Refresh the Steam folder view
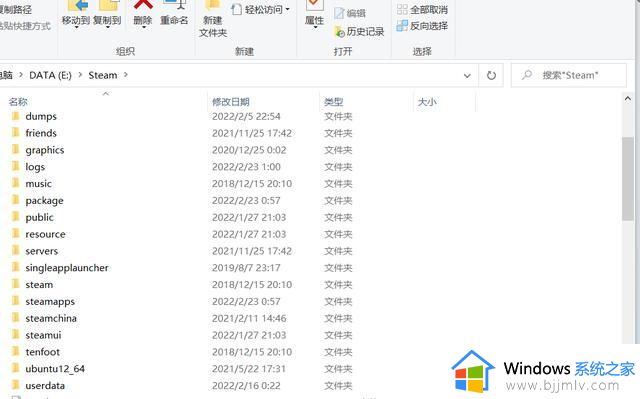 tap(491, 75)
